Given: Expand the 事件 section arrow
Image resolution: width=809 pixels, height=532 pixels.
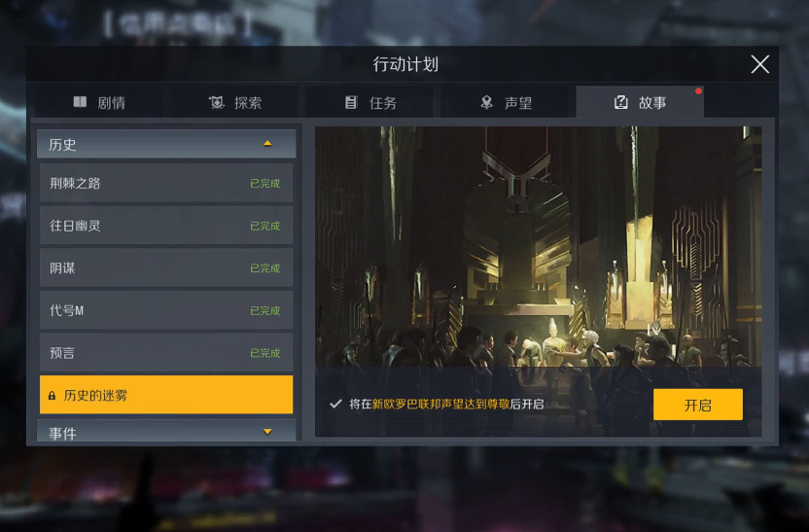Looking at the screenshot, I should (267, 432).
